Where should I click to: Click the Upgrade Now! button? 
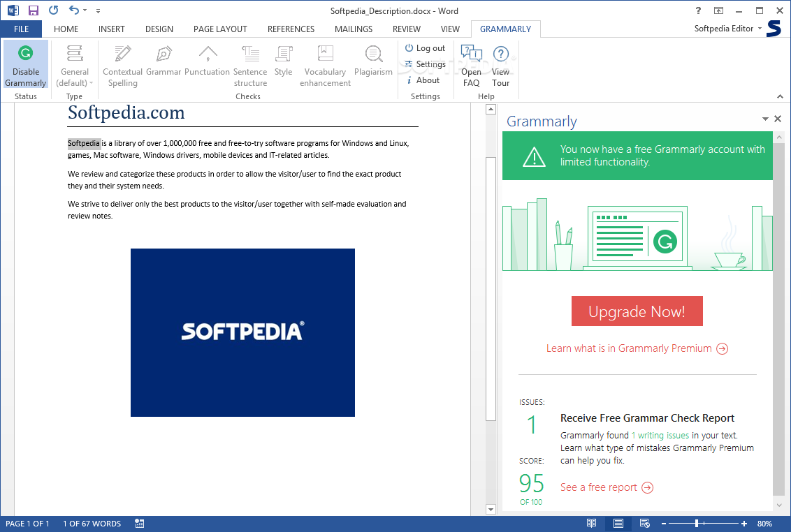637,311
